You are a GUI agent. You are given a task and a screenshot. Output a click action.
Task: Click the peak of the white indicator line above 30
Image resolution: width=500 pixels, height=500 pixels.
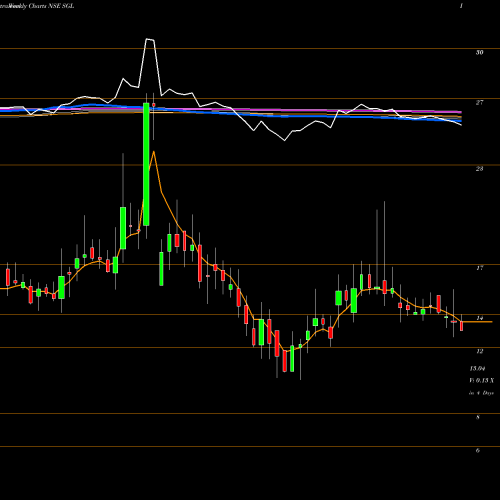150,40
